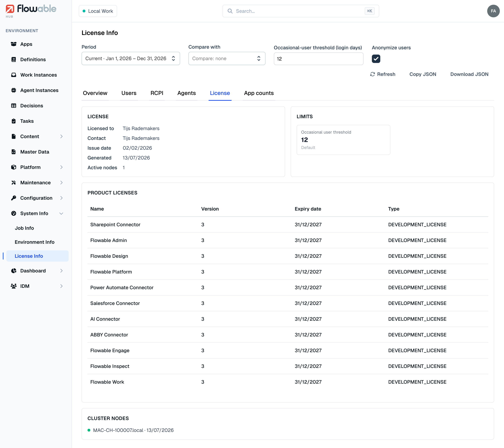This screenshot has width=504, height=448.
Task: Click the Power Automate Connector row name
Action: (122, 288)
